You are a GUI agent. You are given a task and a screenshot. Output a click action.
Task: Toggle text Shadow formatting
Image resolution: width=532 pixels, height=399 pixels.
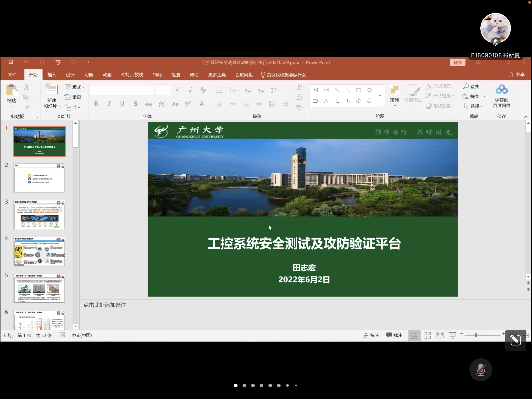(x=135, y=104)
